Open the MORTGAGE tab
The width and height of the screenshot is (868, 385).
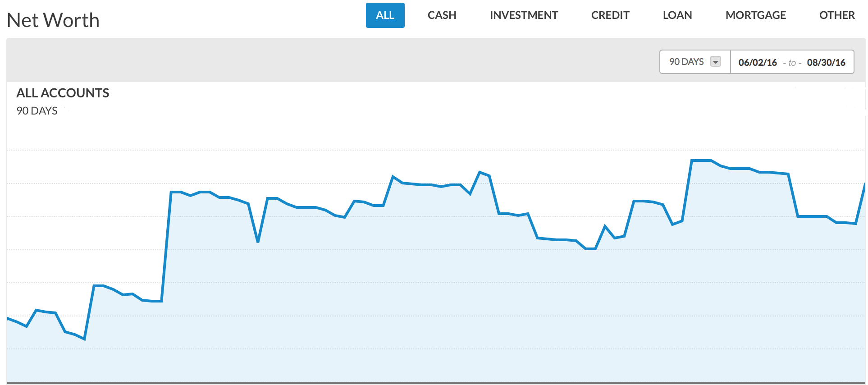[756, 15]
